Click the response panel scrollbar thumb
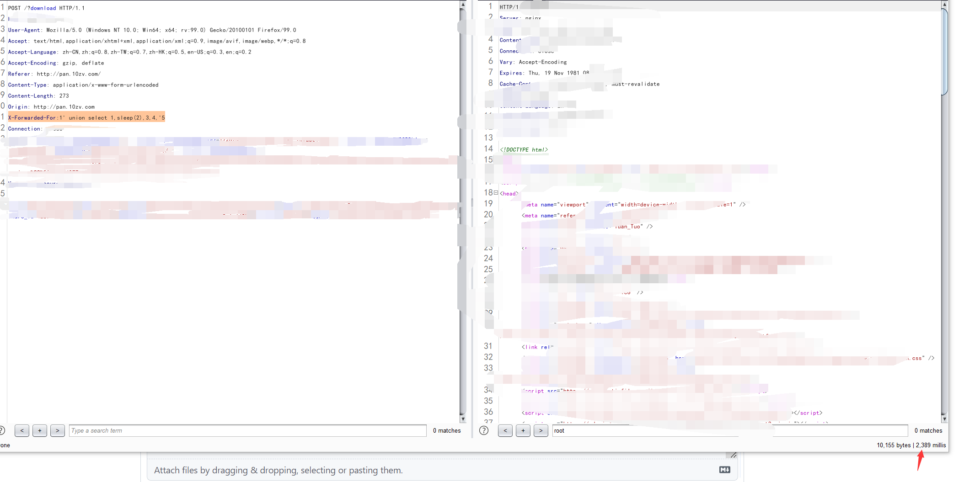 [943, 50]
